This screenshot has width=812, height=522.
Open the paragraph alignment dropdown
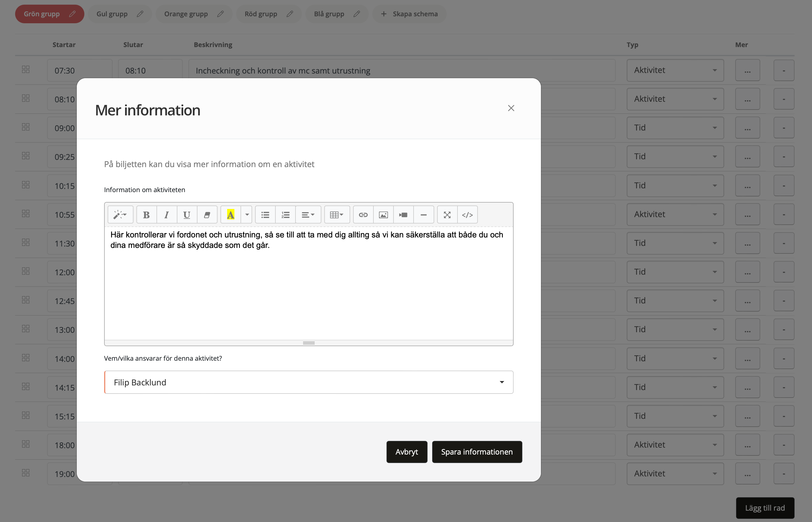tap(308, 214)
